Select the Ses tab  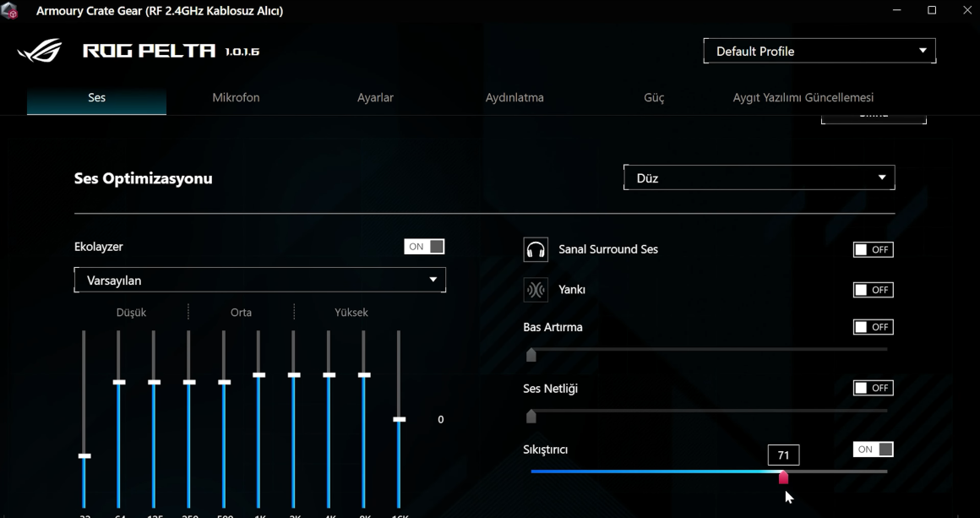point(96,97)
